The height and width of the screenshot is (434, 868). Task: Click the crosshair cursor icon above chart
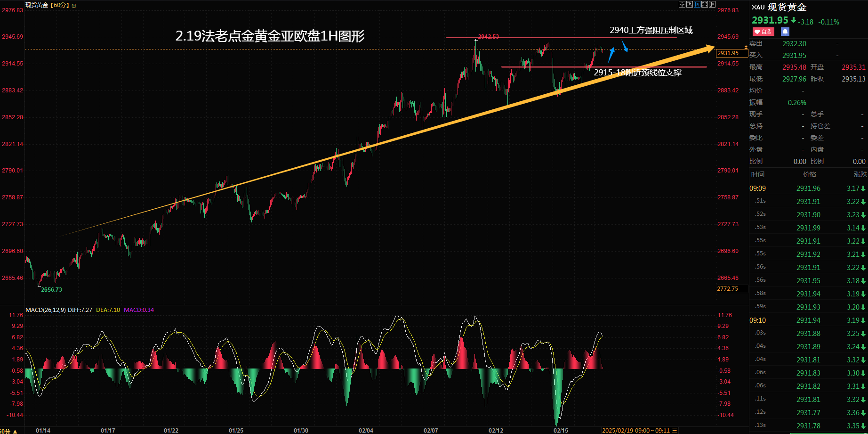click(682, 5)
